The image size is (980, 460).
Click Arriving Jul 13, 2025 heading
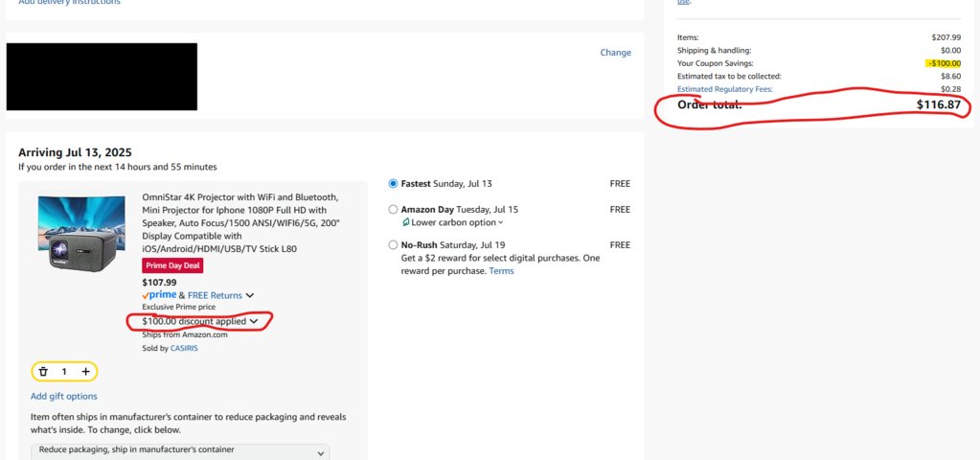[75, 152]
